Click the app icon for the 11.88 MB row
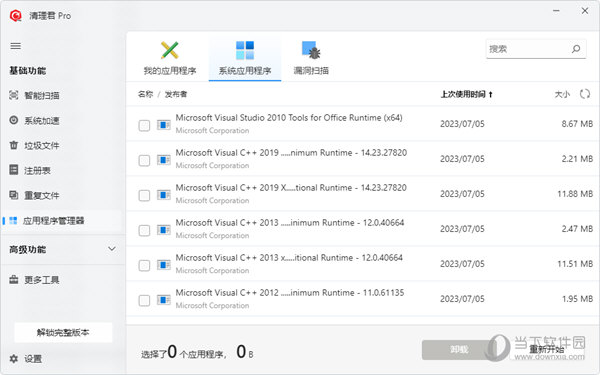 tap(164, 195)
